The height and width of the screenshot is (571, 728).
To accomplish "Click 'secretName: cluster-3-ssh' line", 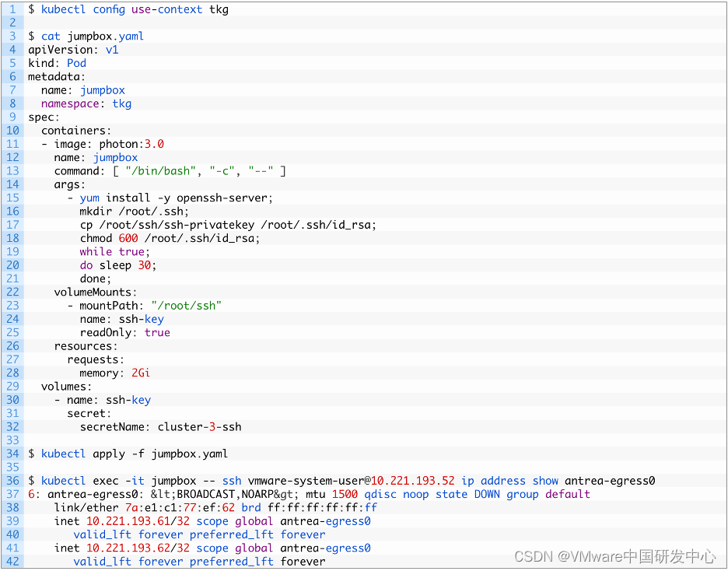I will [161, 426].
